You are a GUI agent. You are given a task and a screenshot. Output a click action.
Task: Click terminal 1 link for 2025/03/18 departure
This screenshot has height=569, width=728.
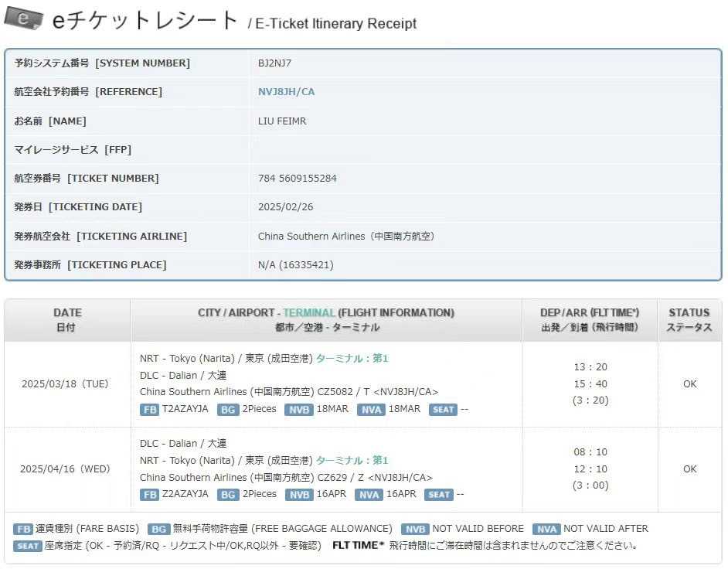(x=352, y=359)
